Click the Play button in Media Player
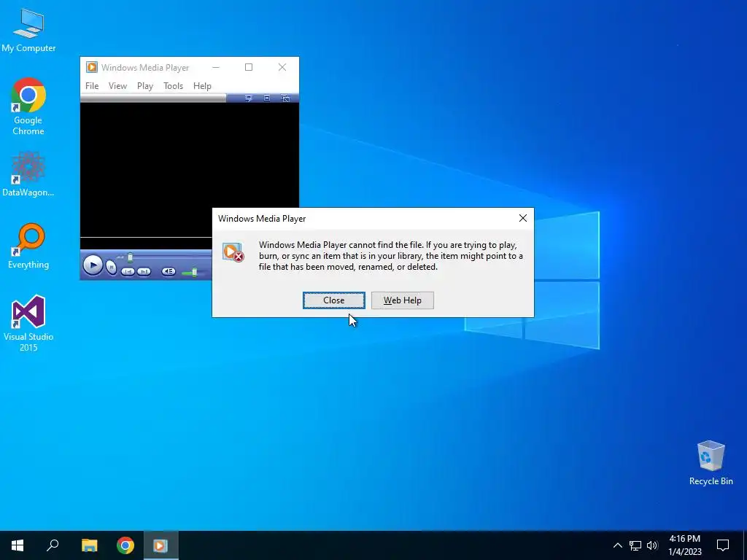Viewport: 747px width, 560px height. point(93,265)
